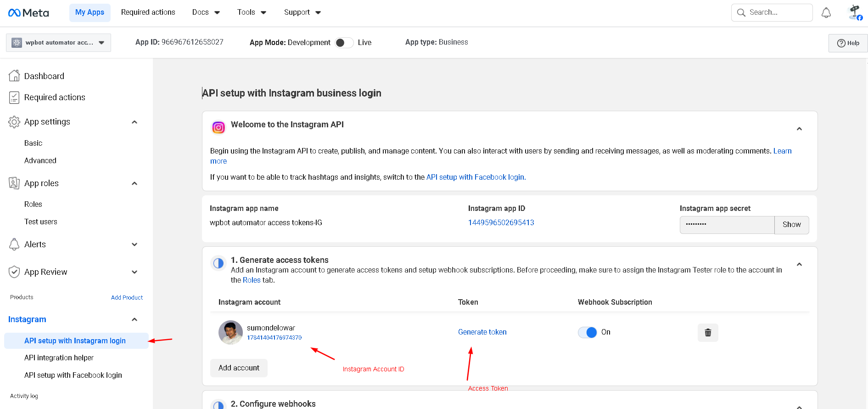Click the Instagram logo in welcome card

(218, 127)
